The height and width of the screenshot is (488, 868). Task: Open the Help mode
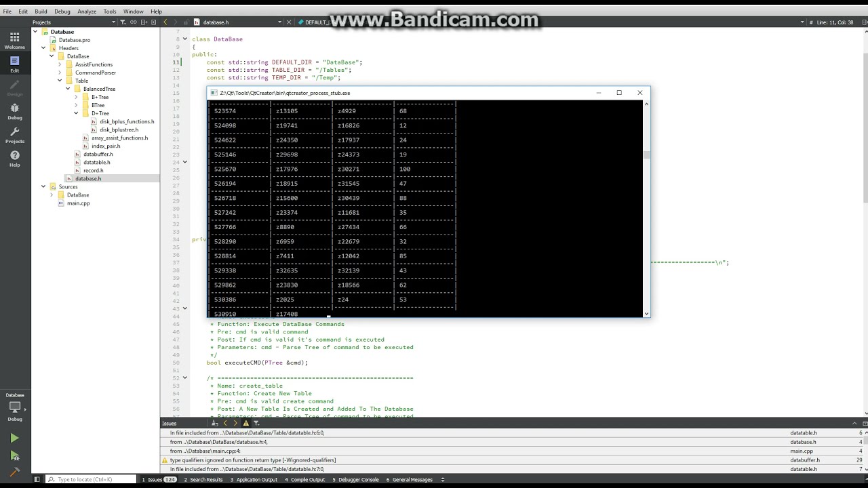pyautogui.click(x=15, y=158)
